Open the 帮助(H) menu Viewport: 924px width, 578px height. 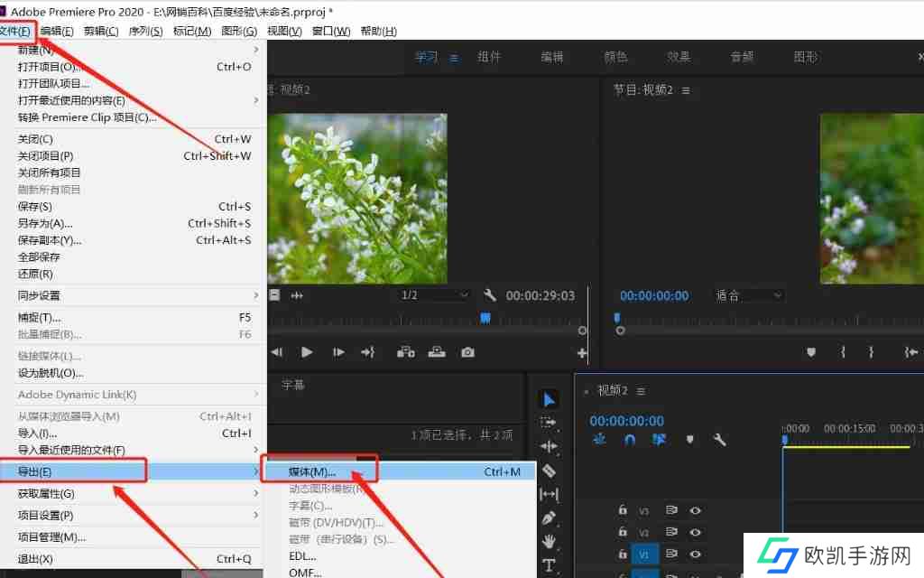(377, 30)
